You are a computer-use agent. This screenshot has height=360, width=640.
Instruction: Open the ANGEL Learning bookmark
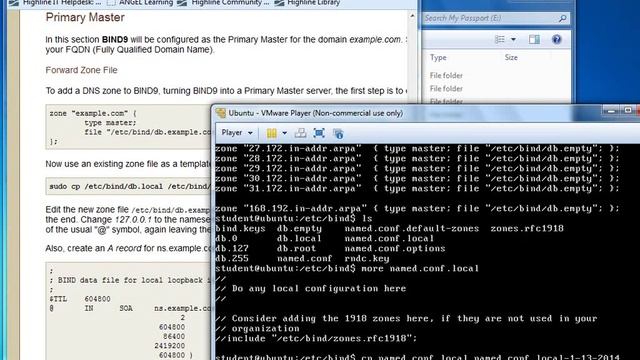click(x=140, y=3)
